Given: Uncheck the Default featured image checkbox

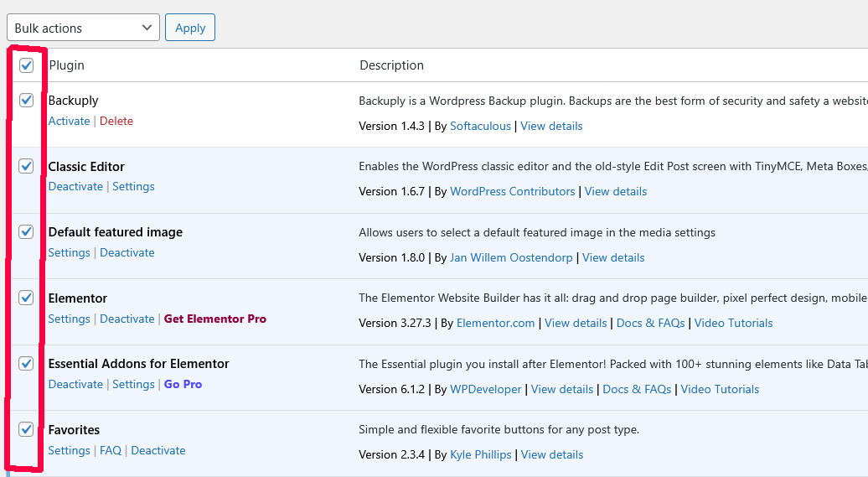Looking at the screenshot, I should pyautogui.click(x=26, y=231).
